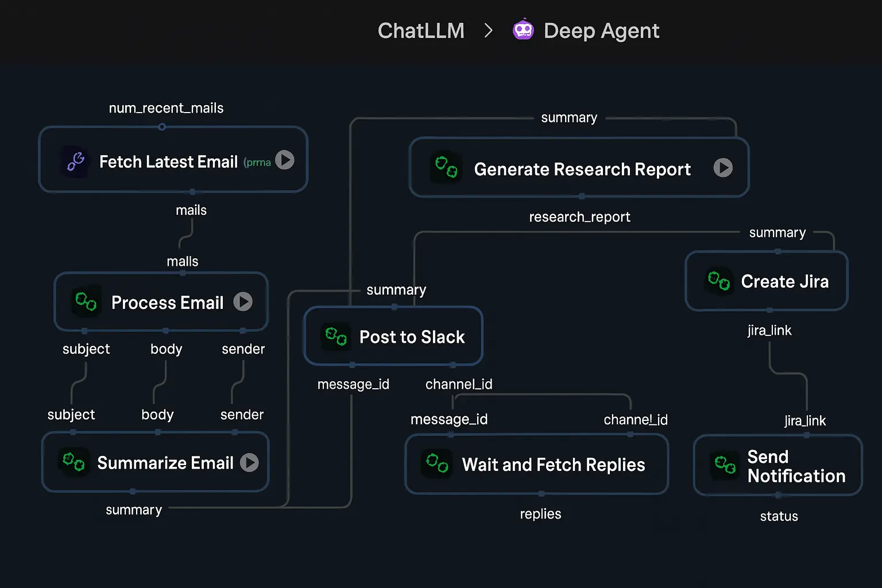Open the Deep Agent breadcrumb
Image resolution: width=882 pixels, height=588 pixels.
(601, 30)
